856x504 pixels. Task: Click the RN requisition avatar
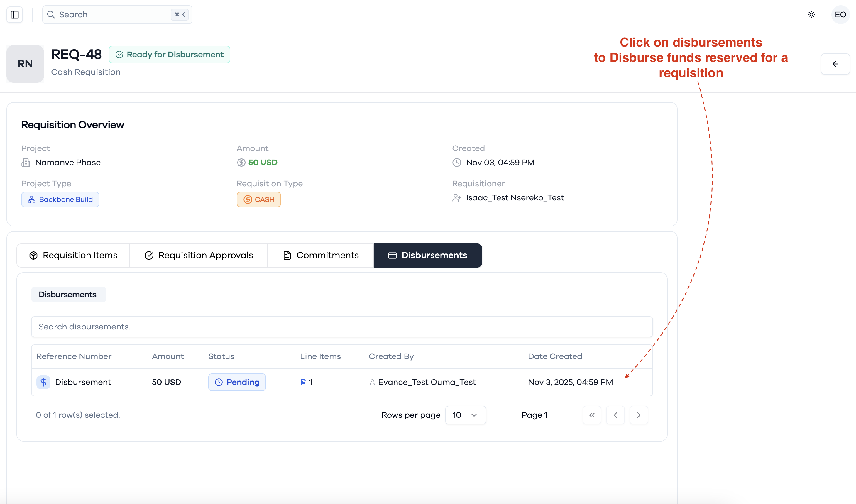[25, 64]
